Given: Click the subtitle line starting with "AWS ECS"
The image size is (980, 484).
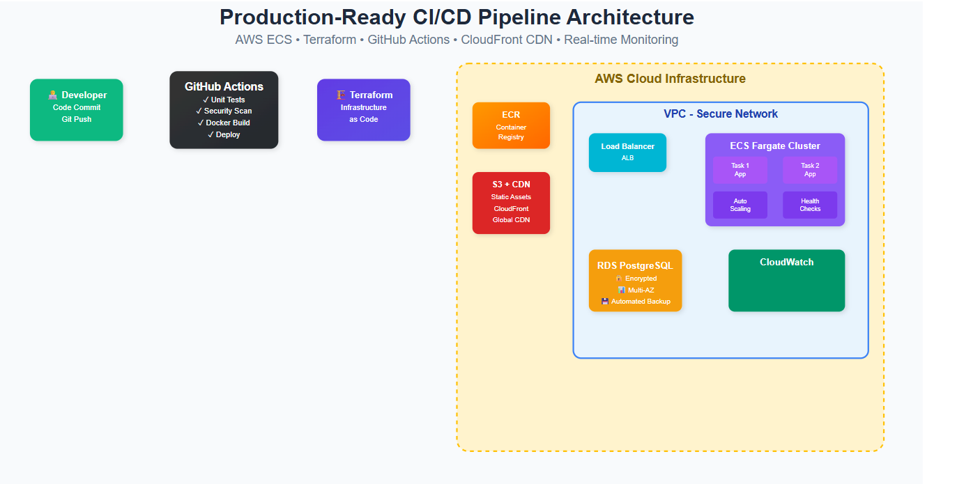Looking at the screenshot, I should (457, 40).
